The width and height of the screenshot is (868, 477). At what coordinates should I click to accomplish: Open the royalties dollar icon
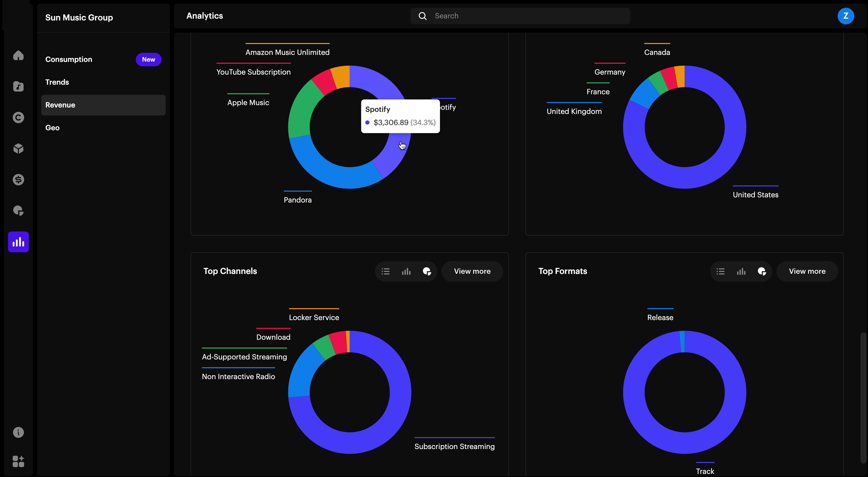[x=18, y=179]
